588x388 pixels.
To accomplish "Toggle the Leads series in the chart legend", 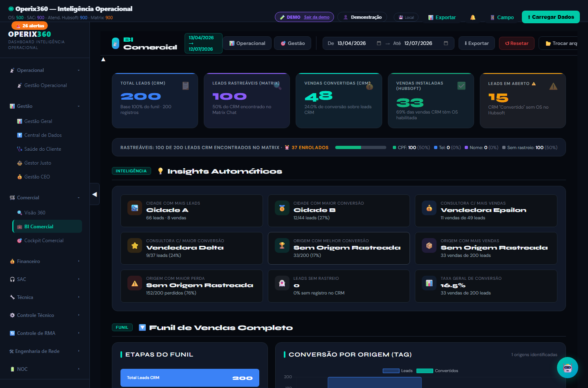I will (x=398, y=371).
